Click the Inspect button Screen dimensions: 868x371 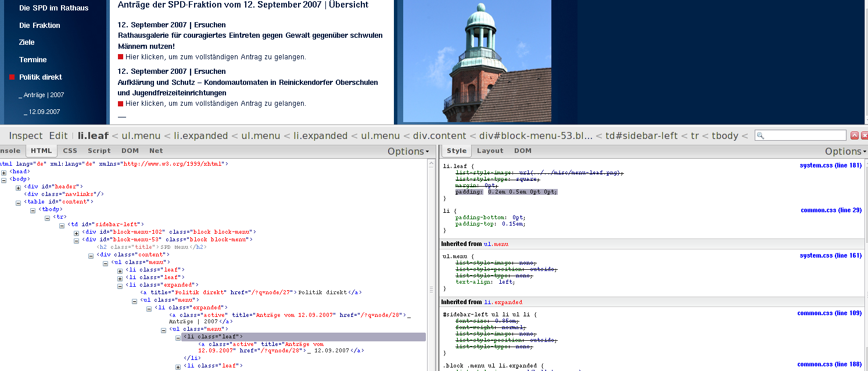[x=26, y=135]
